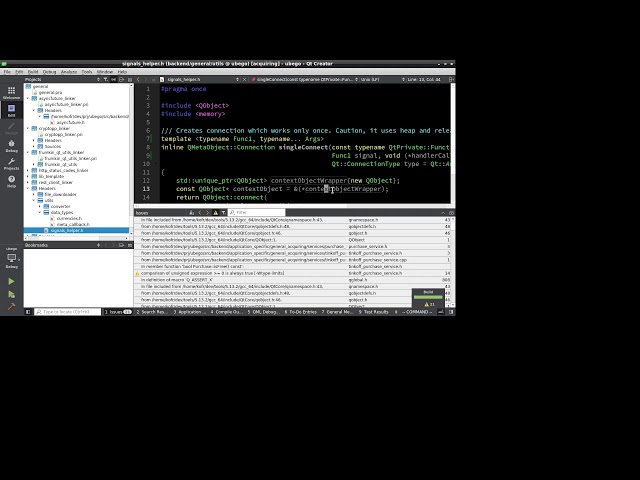The image size is (640, 480).
Task: Select meta_callback.h in project tree
Action: point(73,224)
